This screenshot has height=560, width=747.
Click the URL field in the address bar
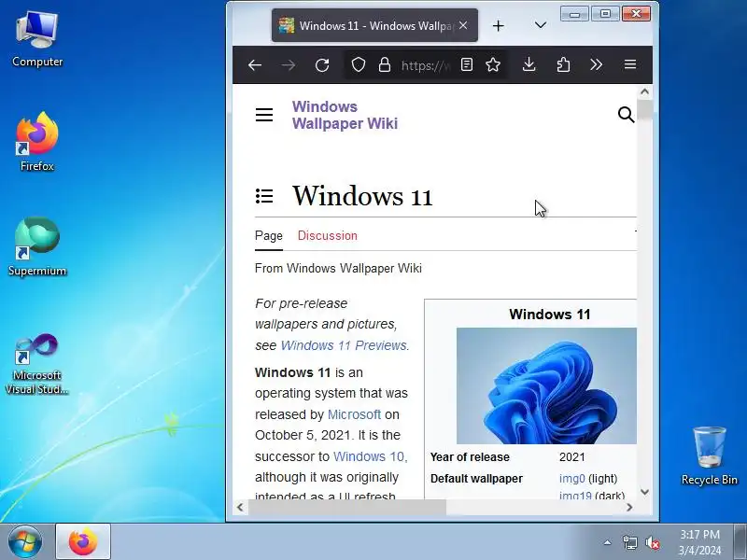pyautogui.click(x=425, y=65)
